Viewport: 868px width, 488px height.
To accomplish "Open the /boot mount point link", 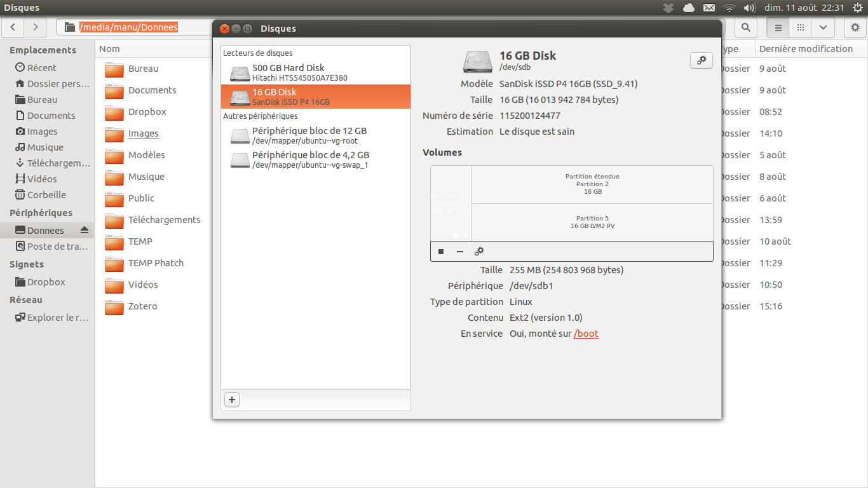I will [x=586, y=334].
